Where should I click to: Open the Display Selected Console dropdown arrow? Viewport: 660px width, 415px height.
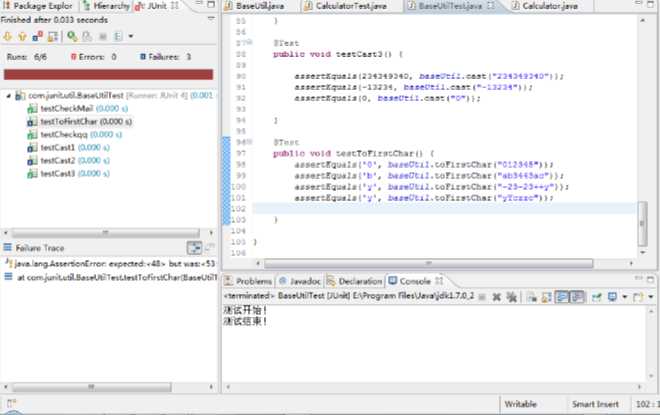[x=624, y=297]
